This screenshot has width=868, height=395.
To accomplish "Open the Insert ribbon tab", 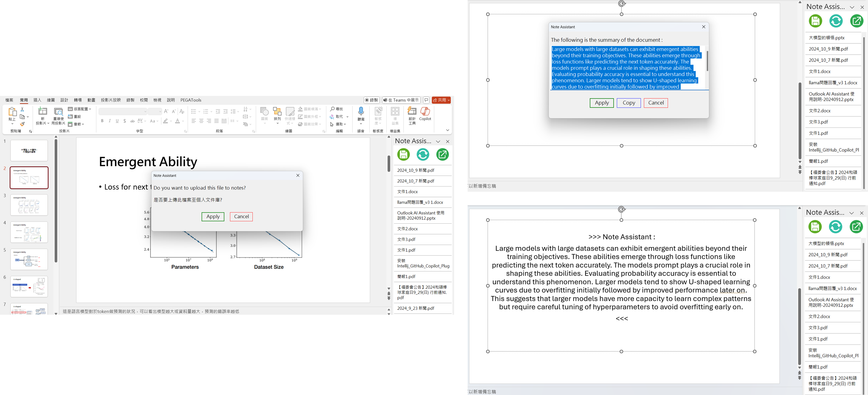I will (x=37, y=100).
